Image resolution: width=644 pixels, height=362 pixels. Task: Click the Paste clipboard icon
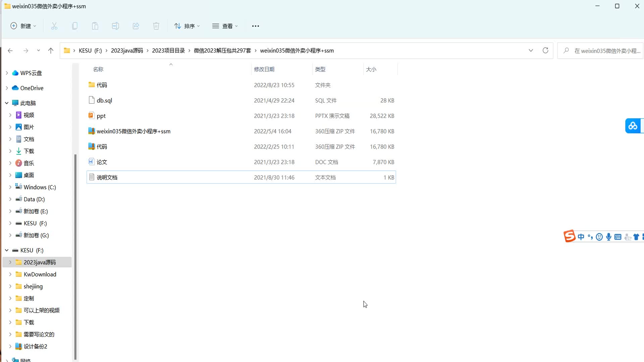coord(95,26)
